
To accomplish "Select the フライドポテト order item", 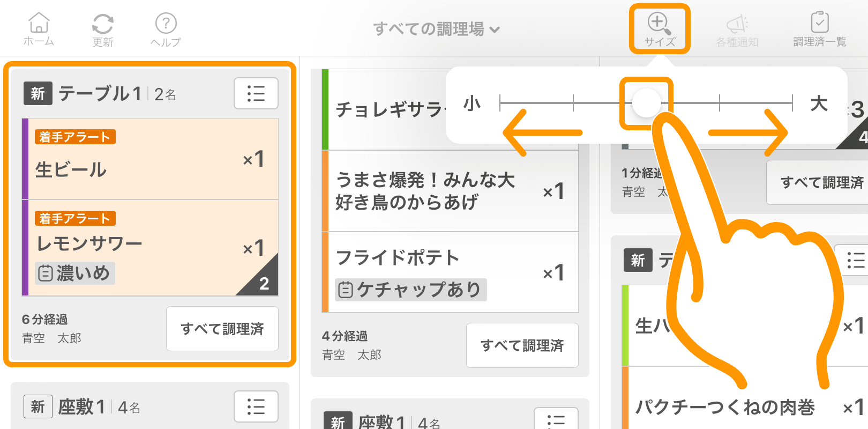I will coord(450,272).
